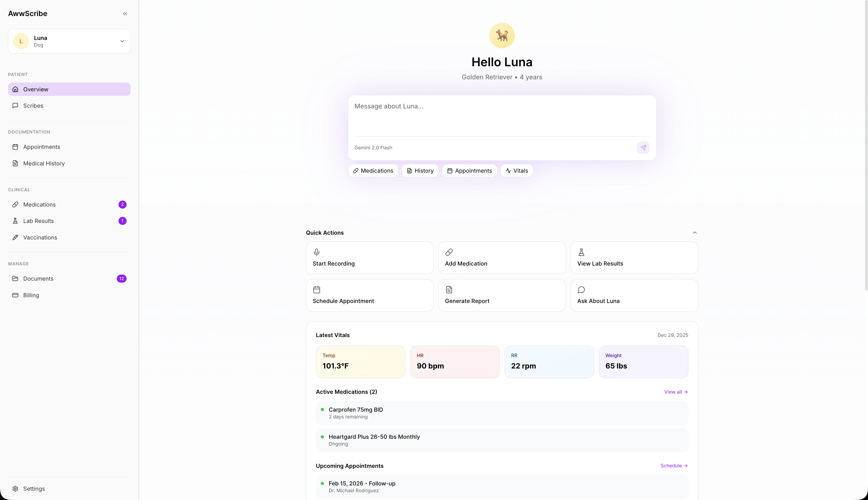Click the pill icon in Add Medication
The width and height of the screenshot is (868, 500).
[449, 253]
